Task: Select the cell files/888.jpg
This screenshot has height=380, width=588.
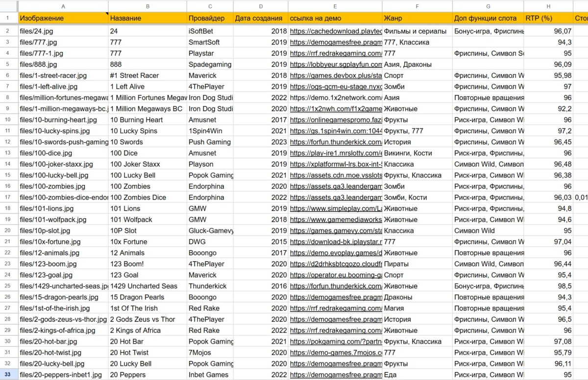Action: tap(63, 64)
